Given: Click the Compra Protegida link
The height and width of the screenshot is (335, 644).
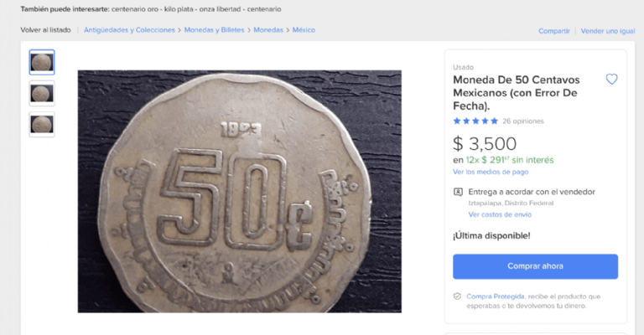Looking at the screenshot, I should 496,296.
